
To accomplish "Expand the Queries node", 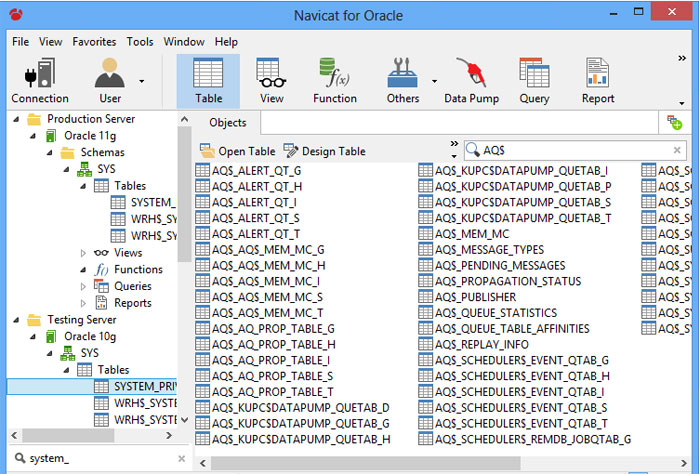I will tap(83, 287).
